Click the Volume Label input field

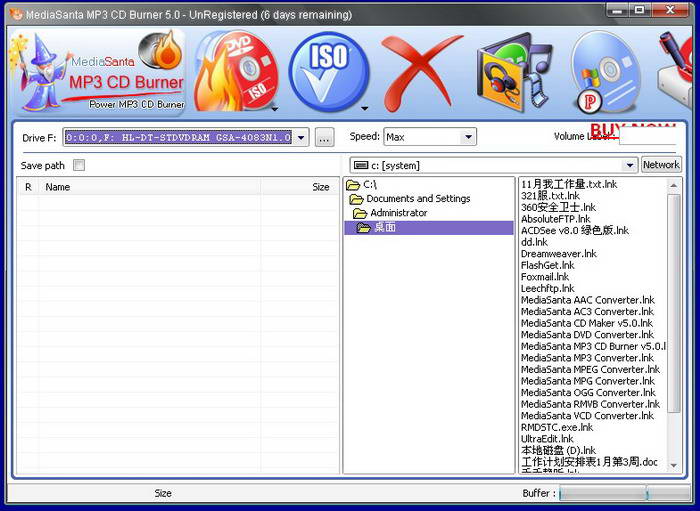pos(648,137)
